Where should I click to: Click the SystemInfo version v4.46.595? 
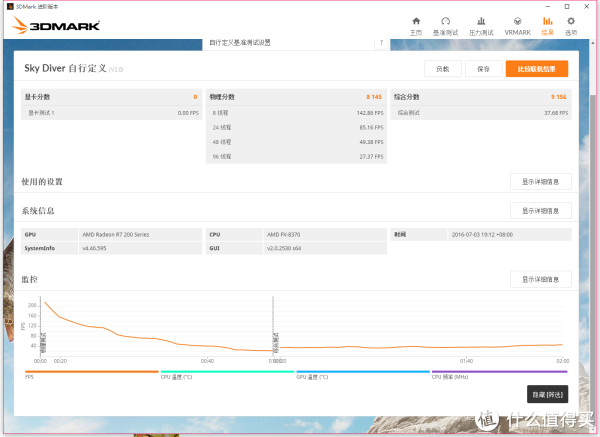pyautogui.click(x=94, y=248)
